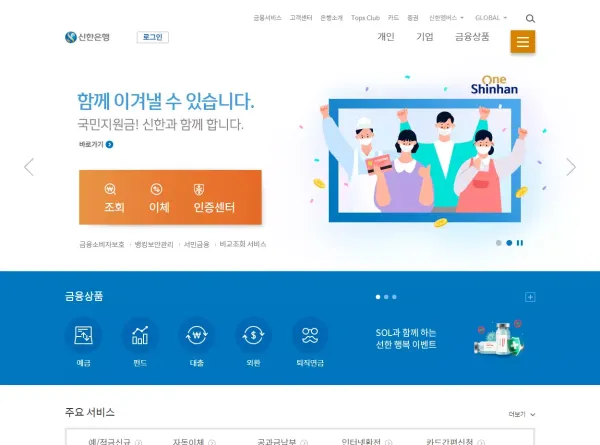The width and height of the screenshot is (600, 445).
Task: Select the second banner slide dot
Action: 509,243
